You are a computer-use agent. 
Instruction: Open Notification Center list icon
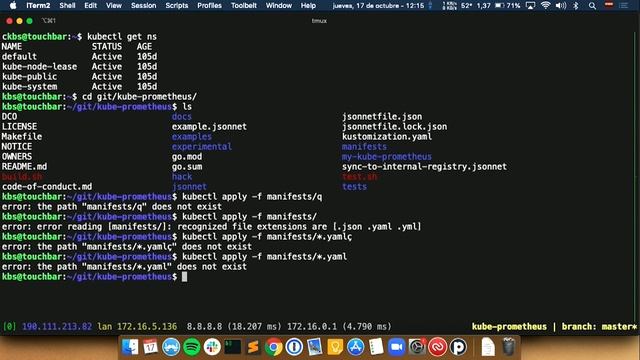point(623,6)
